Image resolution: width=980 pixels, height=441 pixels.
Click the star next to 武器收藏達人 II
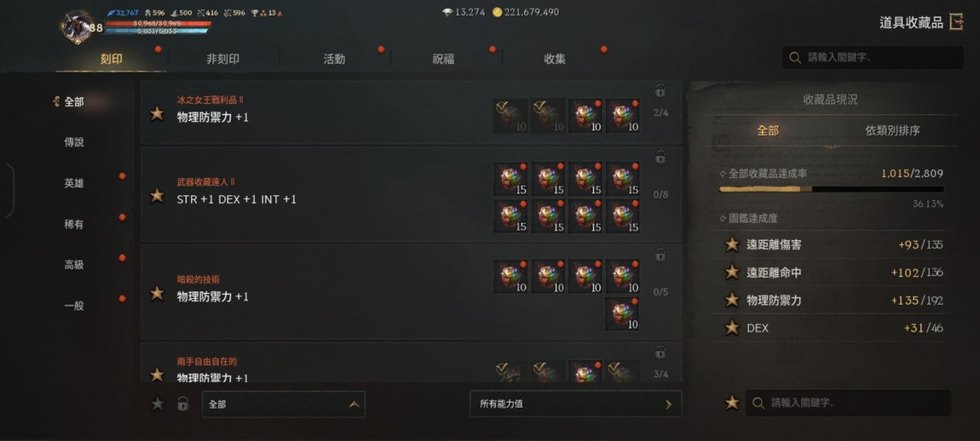coord(157,196)
